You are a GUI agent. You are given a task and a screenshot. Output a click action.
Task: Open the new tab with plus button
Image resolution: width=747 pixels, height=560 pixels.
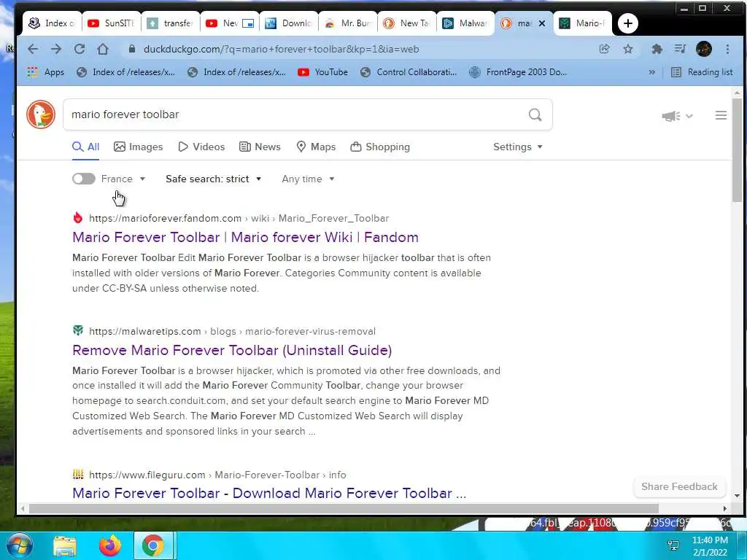[x=628, y=23]
